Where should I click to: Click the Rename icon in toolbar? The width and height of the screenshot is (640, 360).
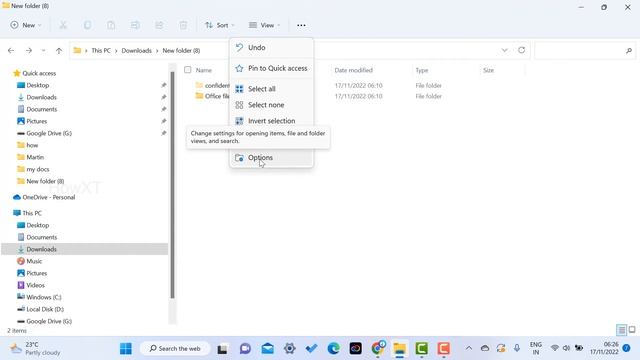coord(135,25)
